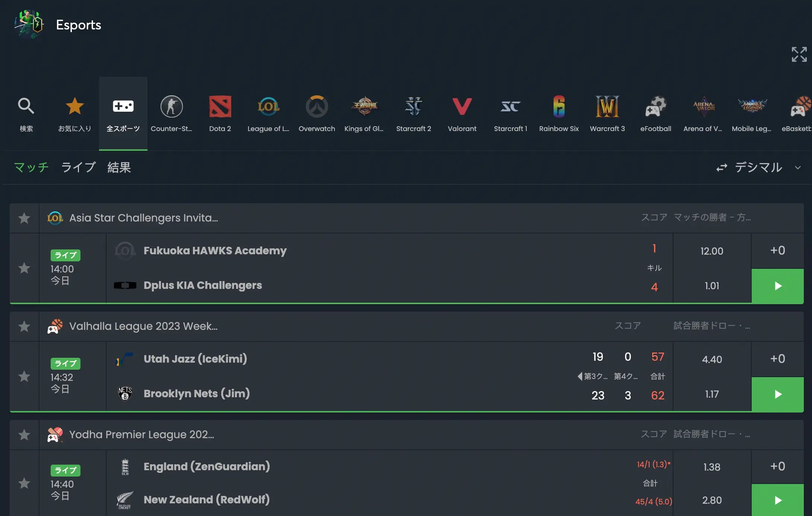Favorite the Asia Star Challengers league

24,218
